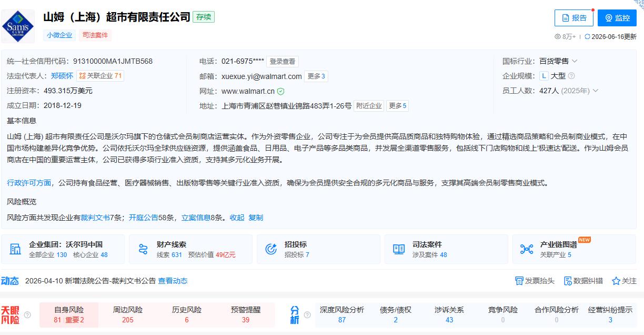Screen dimensions: 644x335
Task: Open 合作风险分析 item
Action: coord(557,314)
